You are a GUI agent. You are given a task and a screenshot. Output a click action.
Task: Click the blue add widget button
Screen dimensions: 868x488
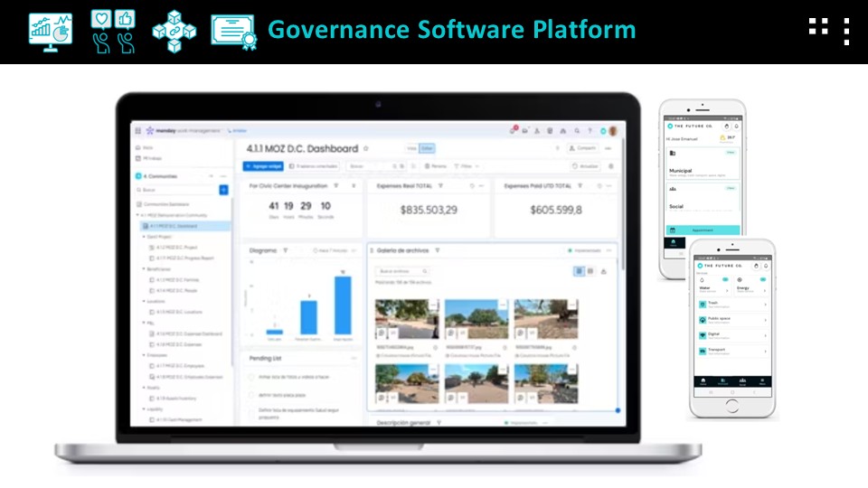tap(263, 166)
